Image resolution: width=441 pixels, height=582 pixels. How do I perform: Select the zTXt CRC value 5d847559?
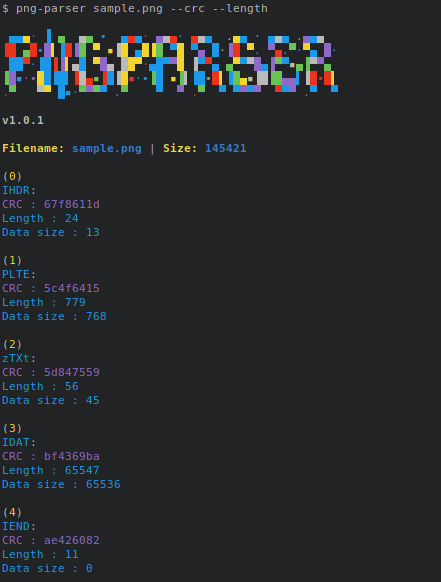72,372
